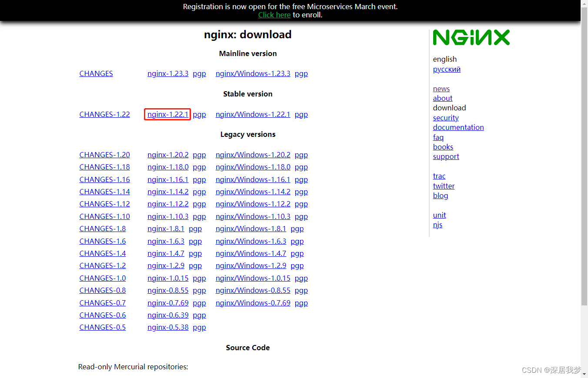The height and width of the screenshot is (378, 588).
Task: View CHANGES for the mainline version
Action: [x=96, y=73]
